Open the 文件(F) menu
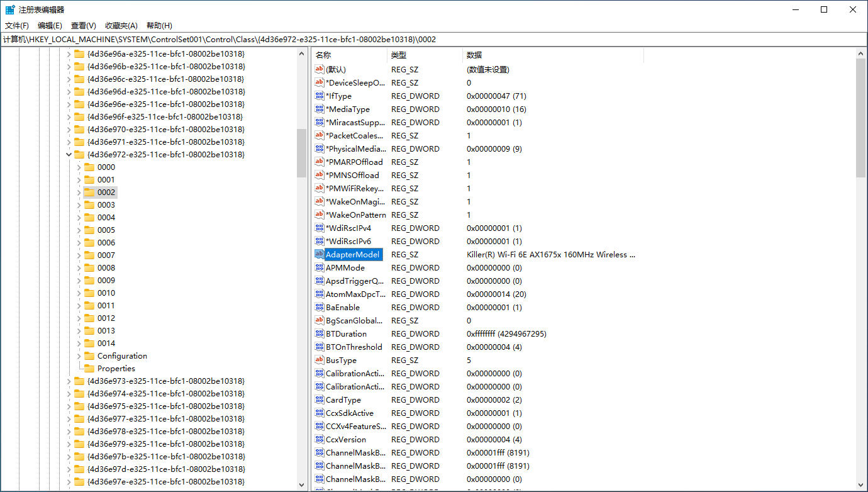The height and width of the screenshot is (492, 868). tap(17, 25)
